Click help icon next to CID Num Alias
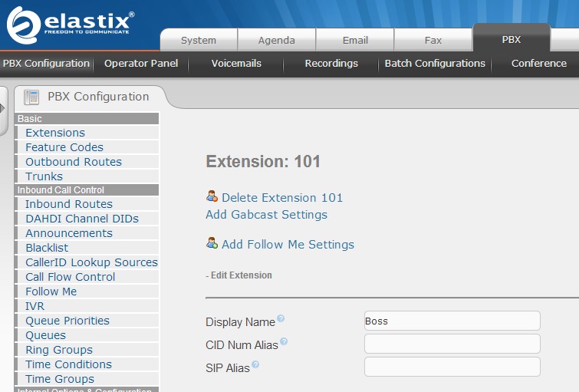This screenshot has width=579, height=392. (x=284, y=342)
